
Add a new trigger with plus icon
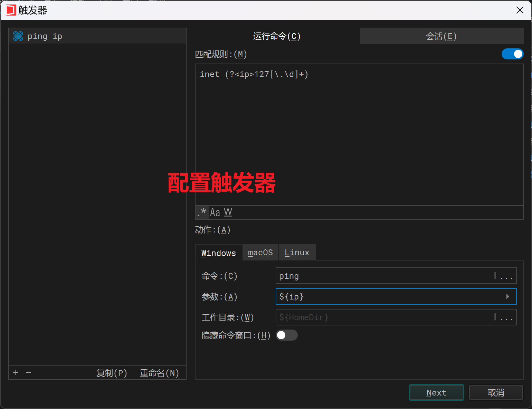[x=15, y=372]
